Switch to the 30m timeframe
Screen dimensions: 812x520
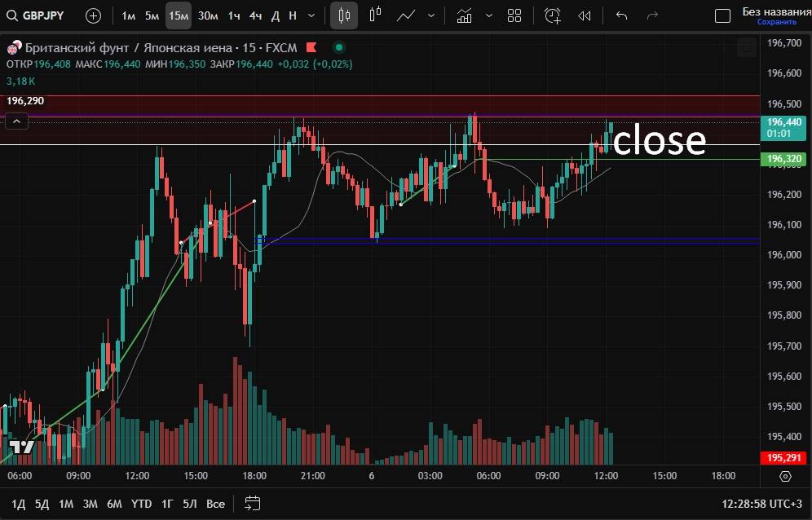(208, 15)
